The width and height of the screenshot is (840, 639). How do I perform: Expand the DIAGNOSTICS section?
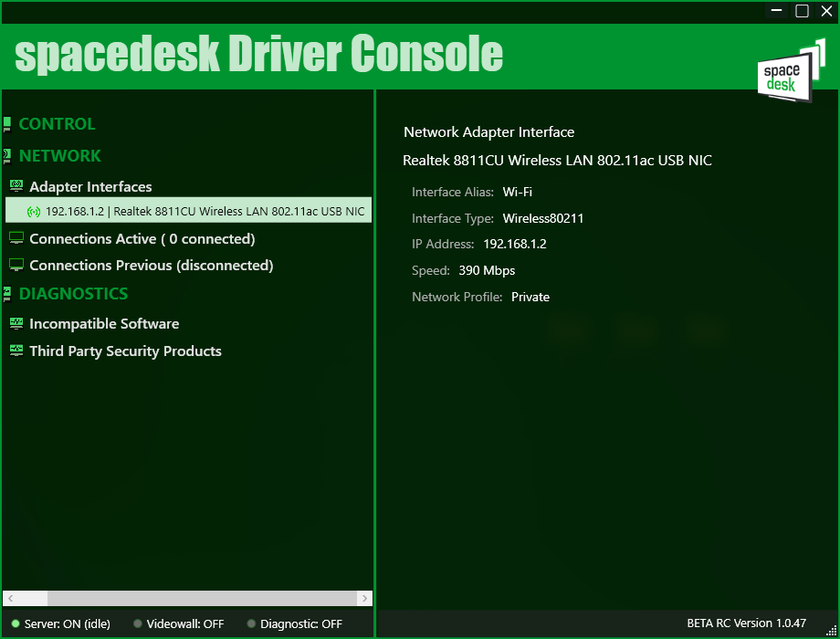[x=73, y=294]
